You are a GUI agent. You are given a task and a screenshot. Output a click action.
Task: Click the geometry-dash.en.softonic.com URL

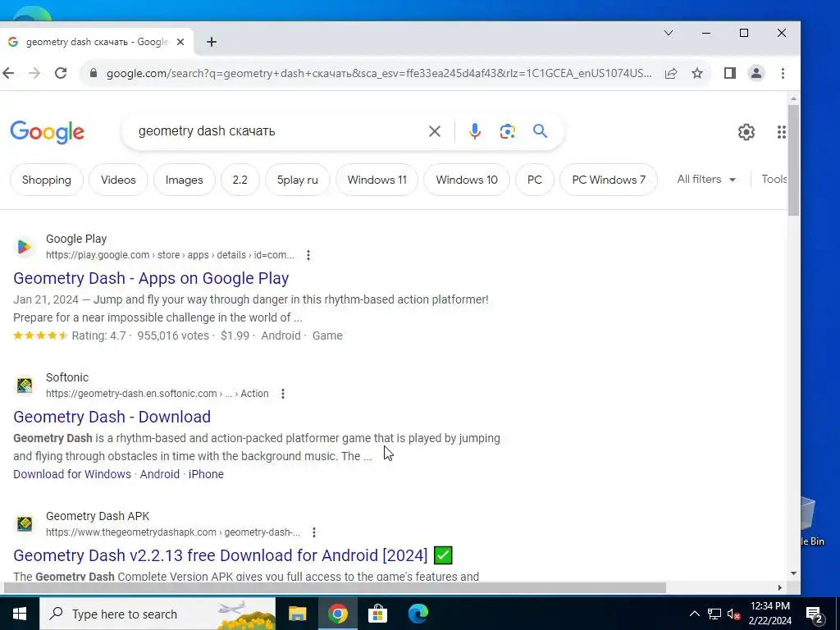(157, 394)
